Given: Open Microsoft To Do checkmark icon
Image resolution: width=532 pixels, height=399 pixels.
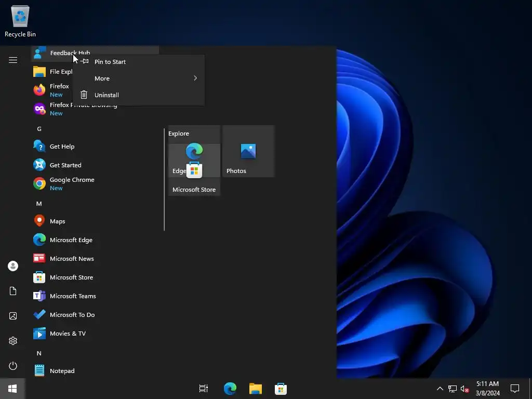Looking at the screenshot, I should 39,314.
